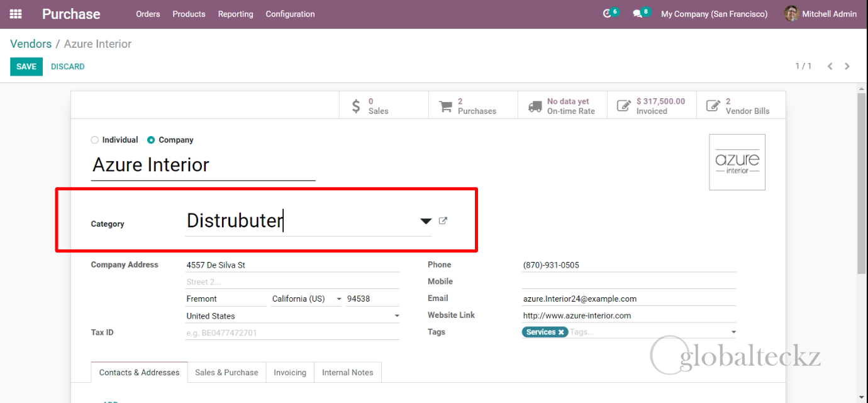Switch to the Internal Notes tab
This screenshot has height=403, width=868.
[347, 373]
